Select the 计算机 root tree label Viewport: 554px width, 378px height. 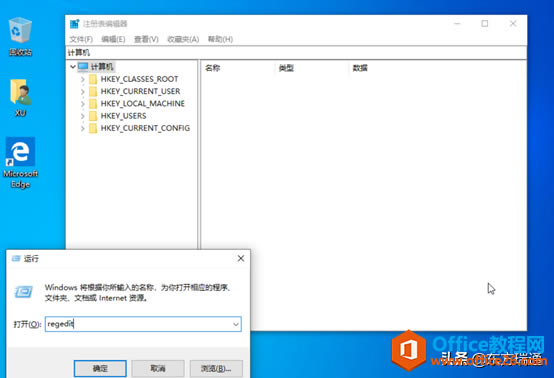pyautogui.click(x=102, y=66)
